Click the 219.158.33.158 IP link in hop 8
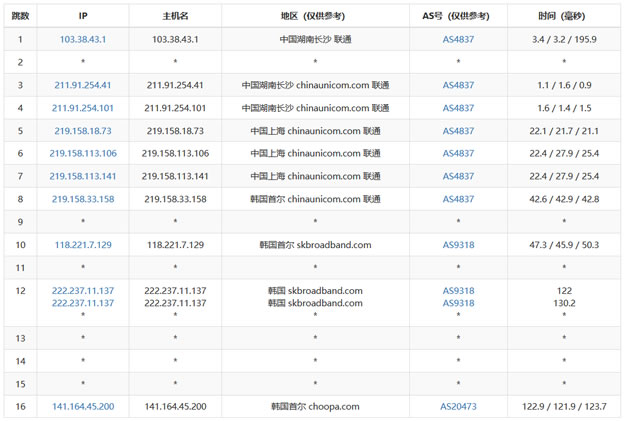This screenshot has height=421, width=626. pos(83,199)
